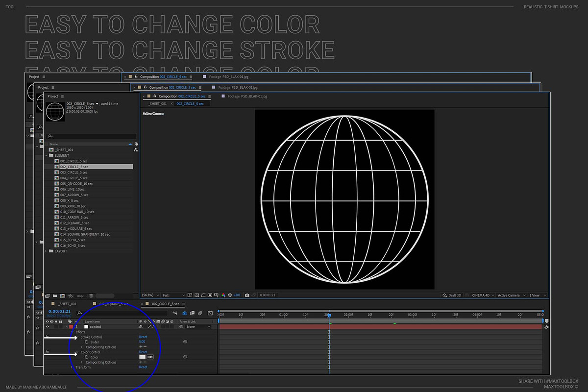Select 005_QR-CODE_10 sec composition in project

(76, 184)
